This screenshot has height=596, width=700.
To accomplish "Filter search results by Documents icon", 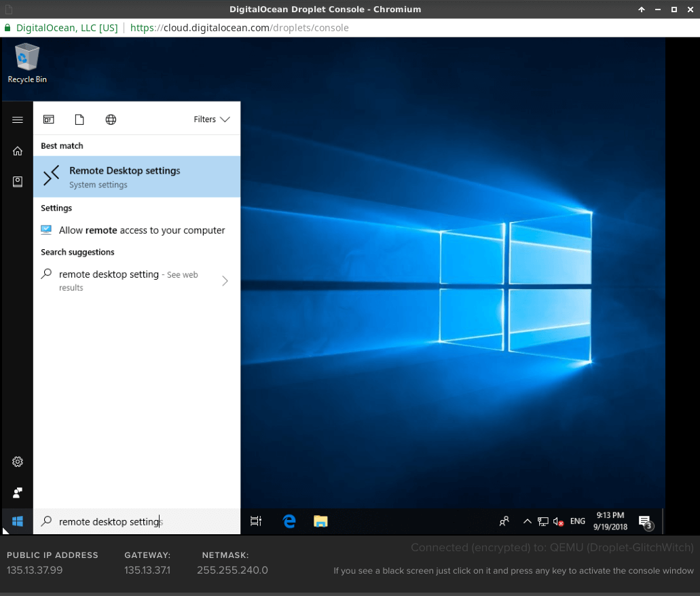I will [79, 119].
